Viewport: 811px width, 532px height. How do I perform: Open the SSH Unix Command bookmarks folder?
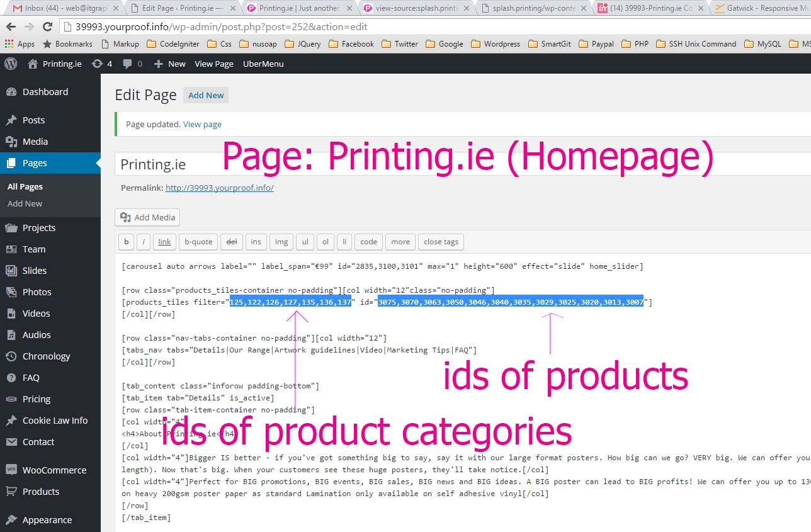click(x=696, y=44)
